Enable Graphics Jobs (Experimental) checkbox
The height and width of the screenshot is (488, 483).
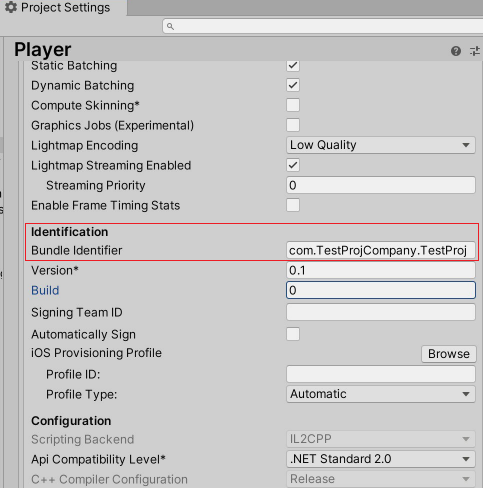(293, 125)
